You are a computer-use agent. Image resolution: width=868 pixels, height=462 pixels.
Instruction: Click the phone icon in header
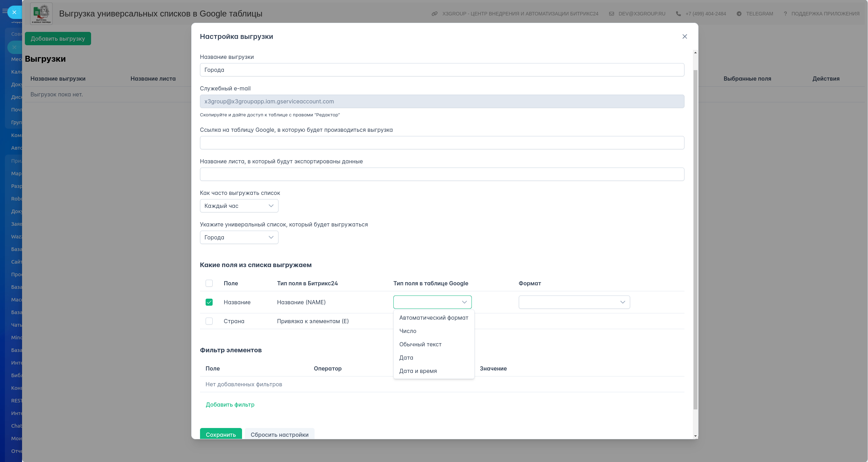(678, 14)
